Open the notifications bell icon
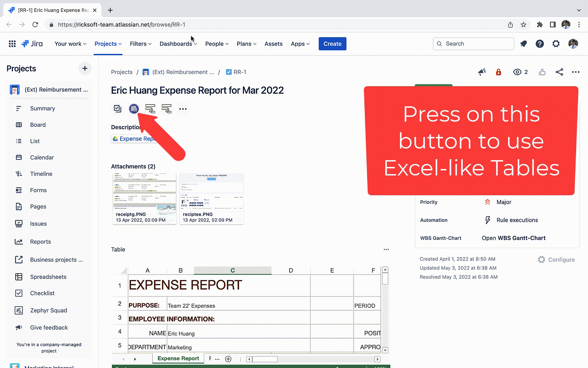This screenshot has width=588, height=368. 523,44
